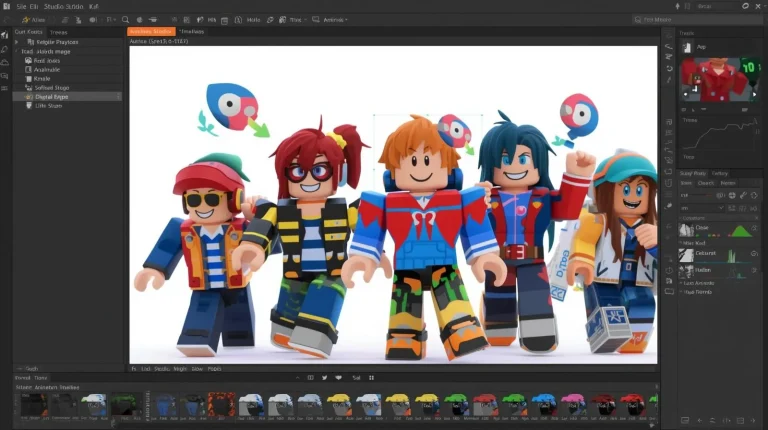Click the Sal button below canvas
Screen dimensions: 768x430
pyautogui.click(x=356, y=378)
